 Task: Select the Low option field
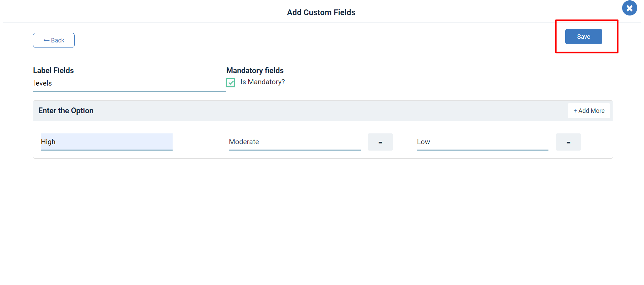[x=482, y=142]
